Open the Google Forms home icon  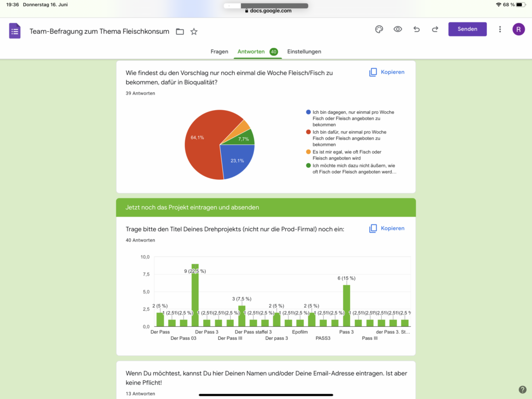(15, 31)
